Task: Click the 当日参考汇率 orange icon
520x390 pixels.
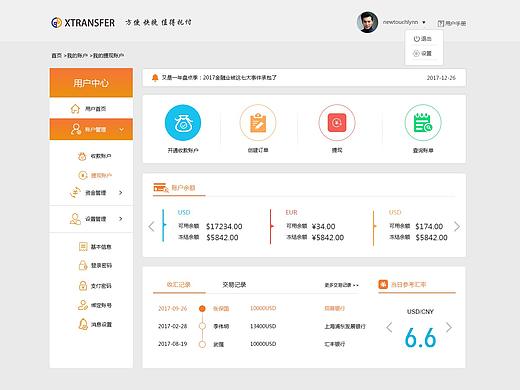Action: click(x=383, y=284)
